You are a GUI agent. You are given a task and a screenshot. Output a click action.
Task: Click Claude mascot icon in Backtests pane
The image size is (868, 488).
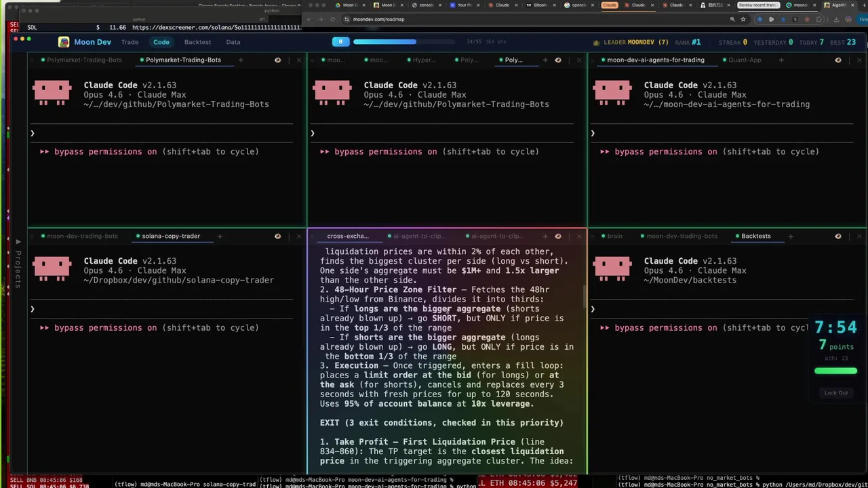(612, 268)
